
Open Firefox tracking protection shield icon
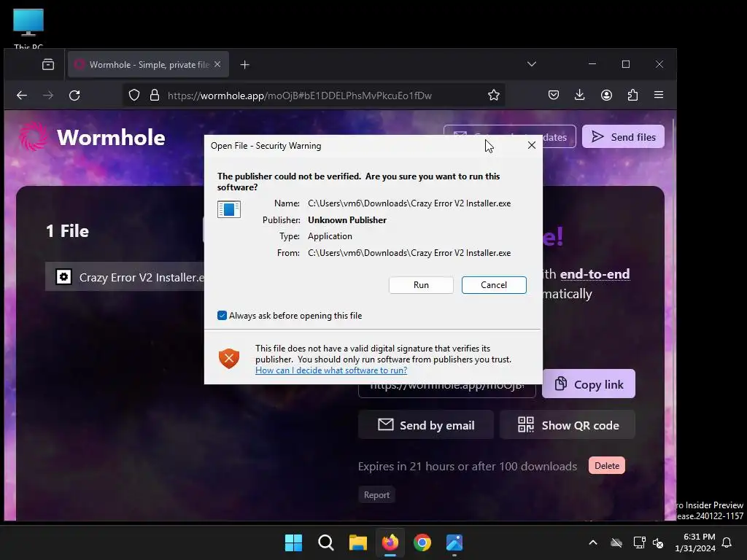(x=134, y=96)
